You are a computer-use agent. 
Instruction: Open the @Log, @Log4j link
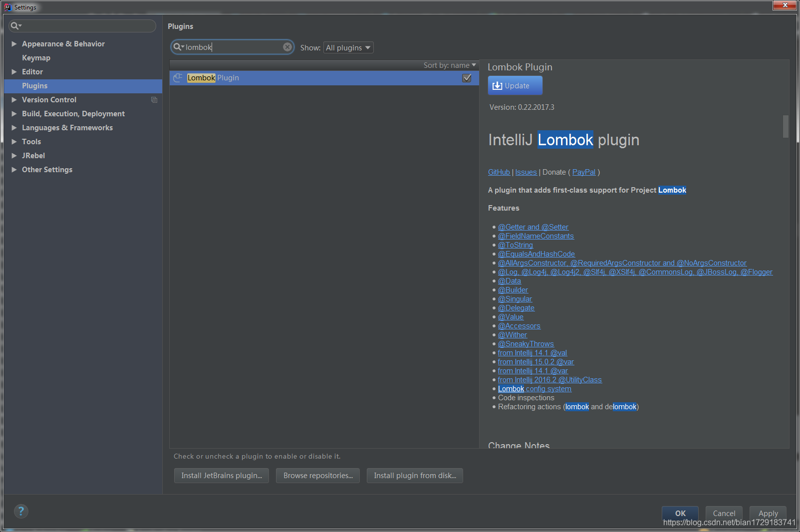(x=635, y=272)
